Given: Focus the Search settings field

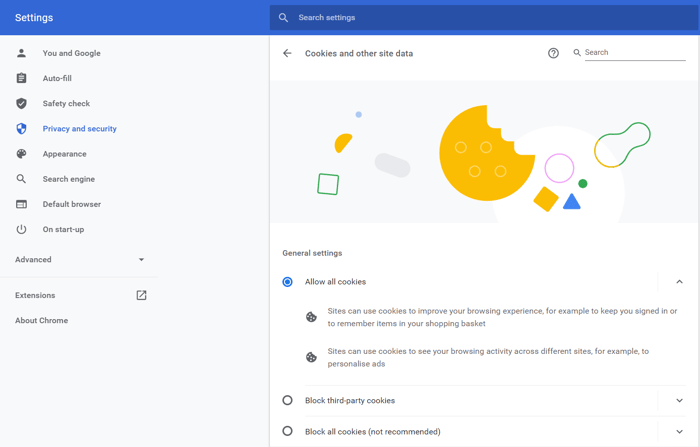Looking at the screenshot, I should tap(483, 17).
